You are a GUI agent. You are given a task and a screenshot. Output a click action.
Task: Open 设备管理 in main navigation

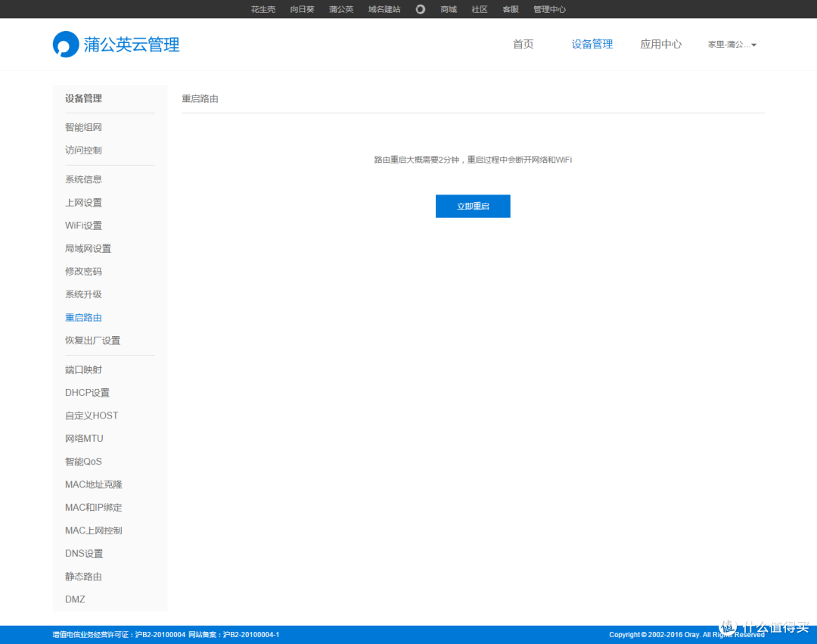[x=592, y=45]
